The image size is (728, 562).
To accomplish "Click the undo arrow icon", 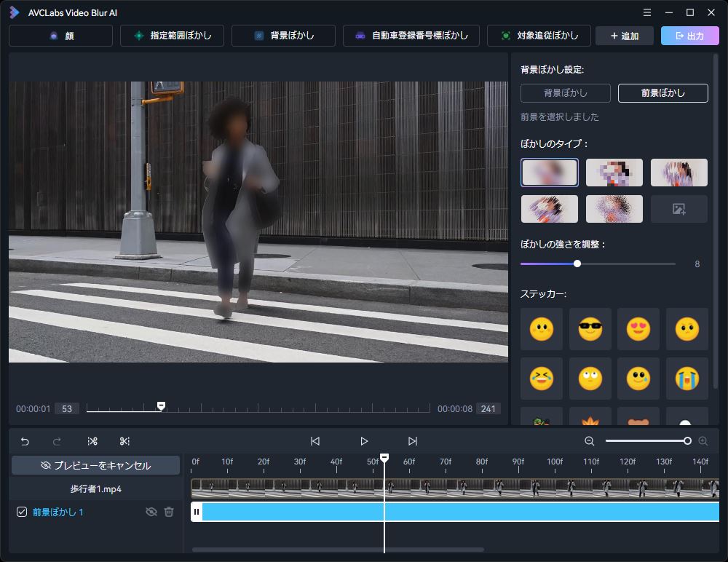I will (25, 441).
